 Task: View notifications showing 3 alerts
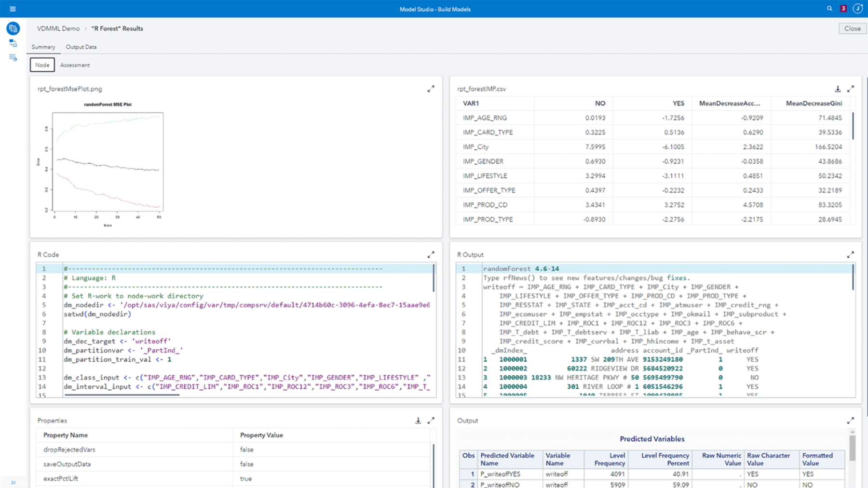[843, 8]
